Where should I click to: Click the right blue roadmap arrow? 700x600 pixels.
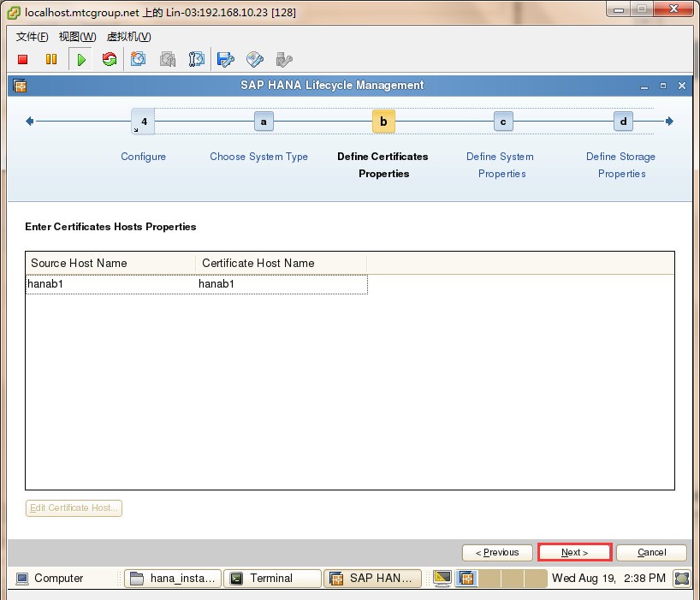[x=669, y=121]
